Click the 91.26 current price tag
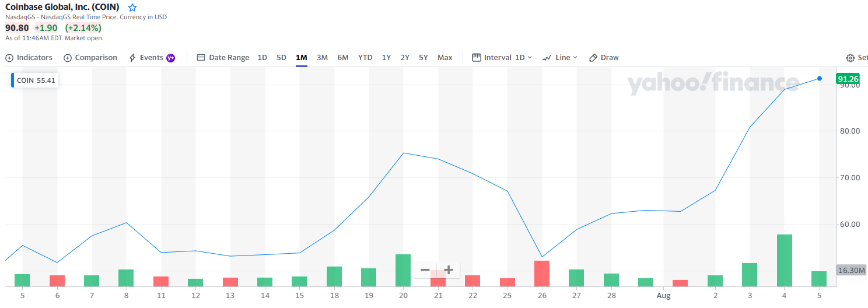This screenshot has height=308, width=868. 848,79
